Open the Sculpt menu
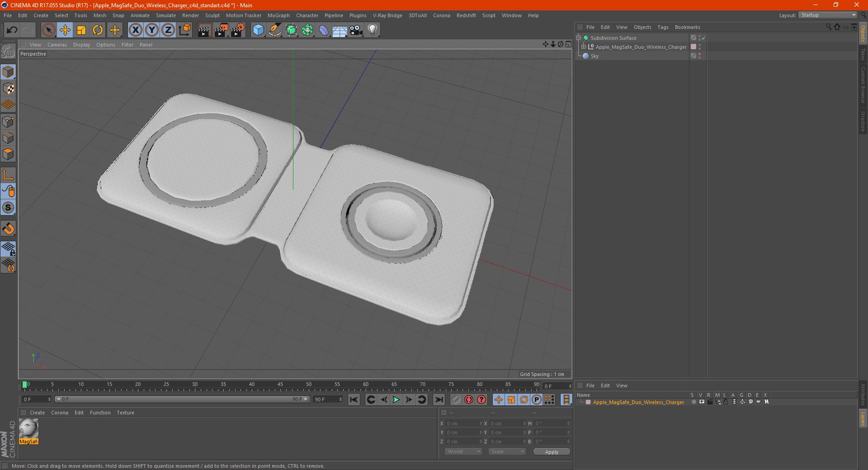 (212, 15)
